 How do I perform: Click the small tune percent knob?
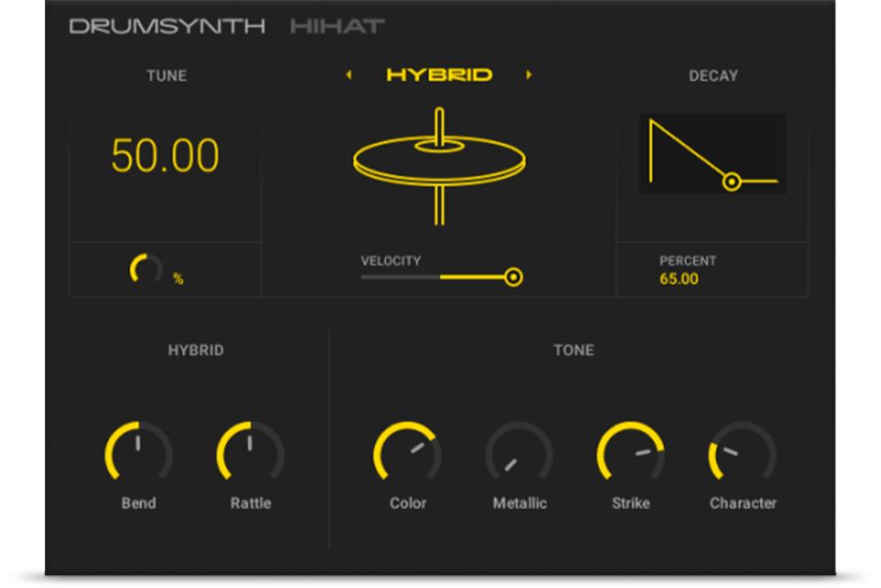(x=146, y=271)
